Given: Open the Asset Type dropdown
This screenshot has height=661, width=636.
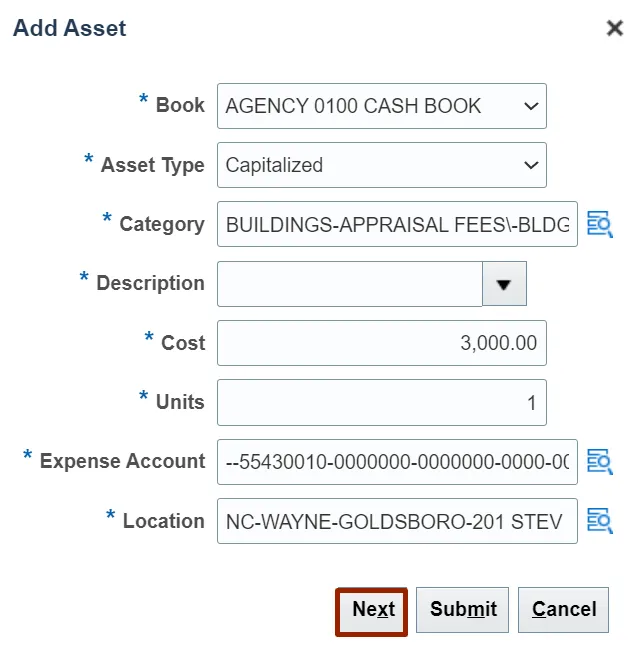Looking at the screenshot, I should [530, 165].
